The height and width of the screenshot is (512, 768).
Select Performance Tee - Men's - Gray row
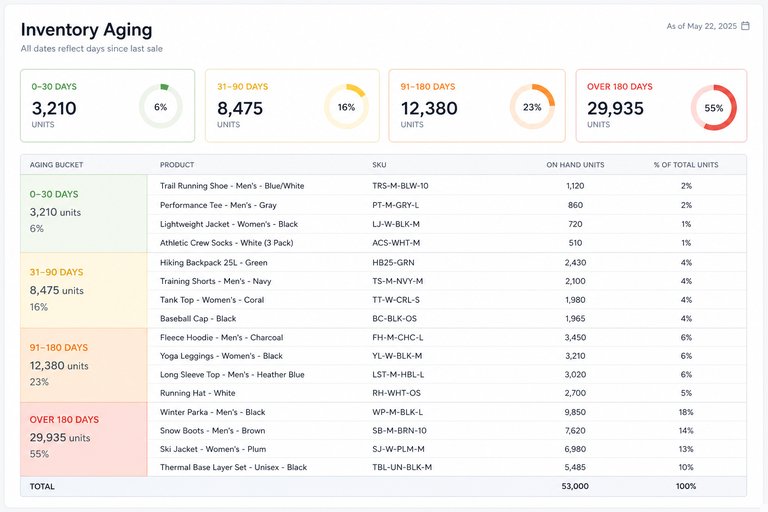(x=447, y=205)
